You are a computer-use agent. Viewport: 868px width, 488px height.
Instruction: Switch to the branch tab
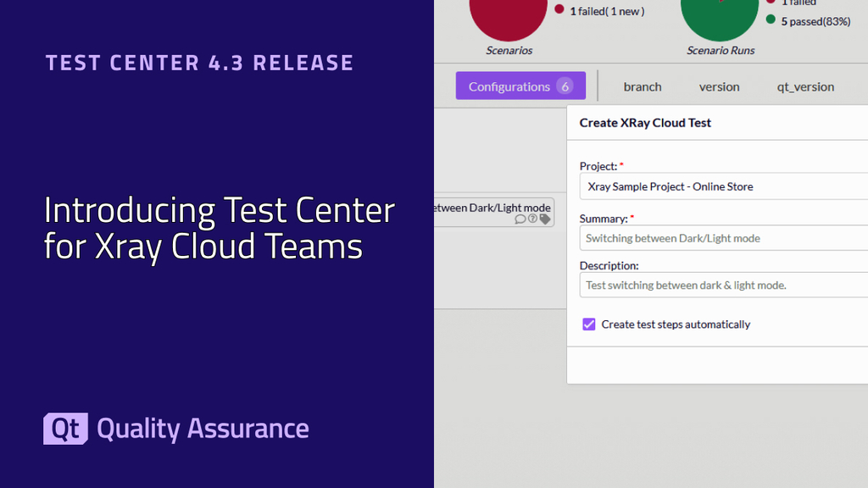pyautogui.click(x=642, y=86)
